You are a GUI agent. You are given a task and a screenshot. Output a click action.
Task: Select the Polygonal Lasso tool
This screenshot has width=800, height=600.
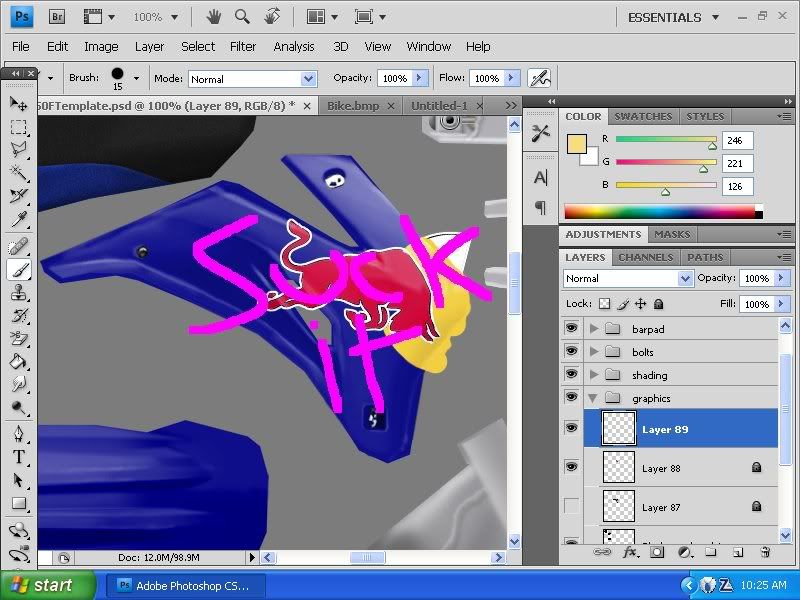point(18,149)
